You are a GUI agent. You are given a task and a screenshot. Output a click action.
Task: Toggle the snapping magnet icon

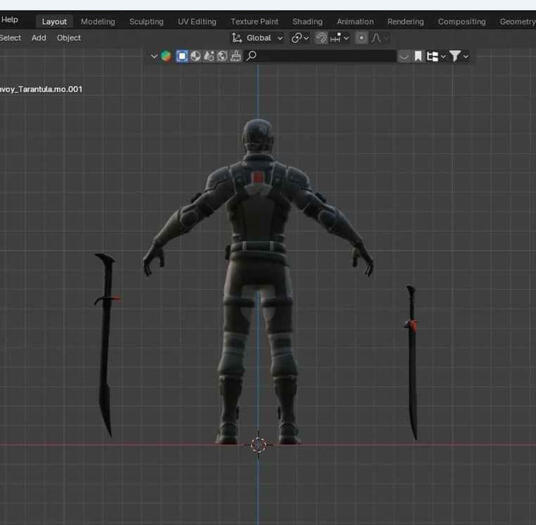coord(321,38)
